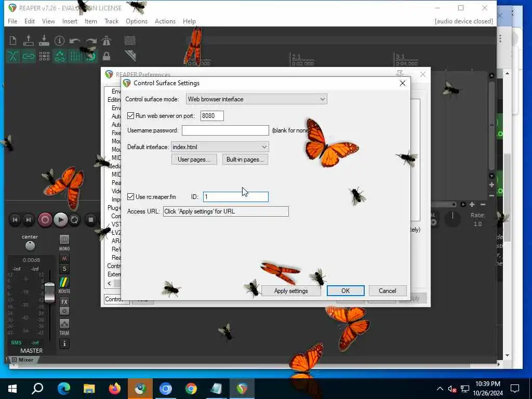Toggle the locking padlock icon

click(x=107, y=56)
